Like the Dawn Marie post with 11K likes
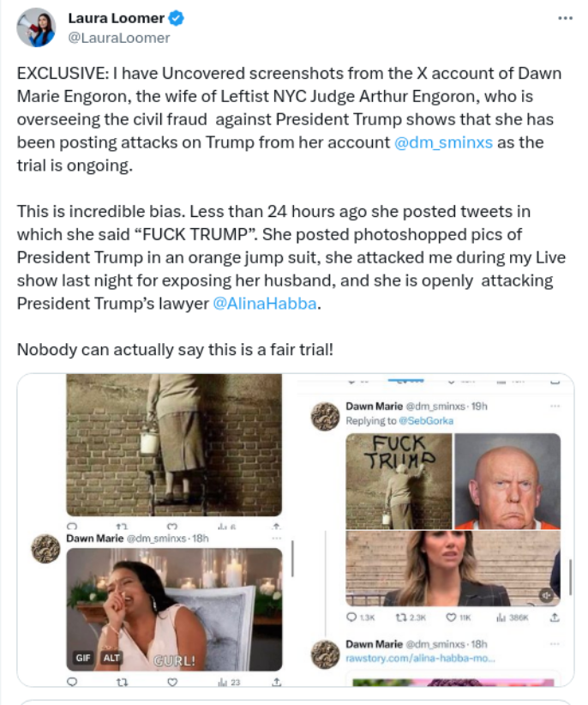Viewport: 588px width, 705px height. pyautogui.click(x=452, y=617)
